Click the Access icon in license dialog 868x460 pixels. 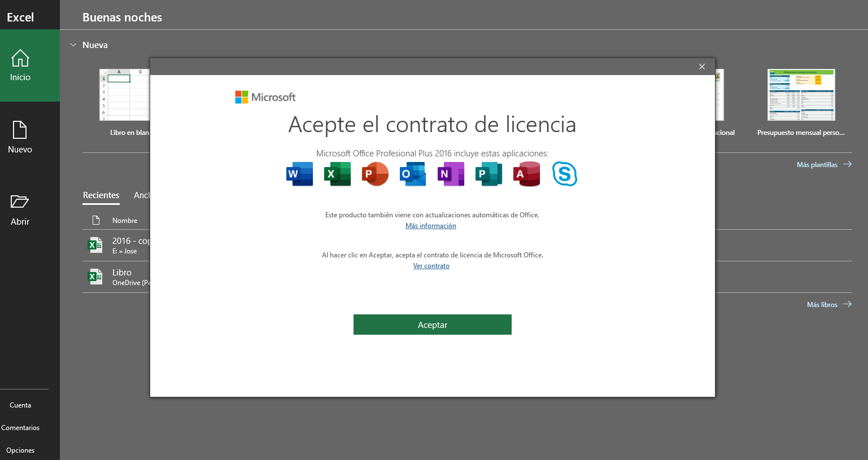click(x=526, y=174)
